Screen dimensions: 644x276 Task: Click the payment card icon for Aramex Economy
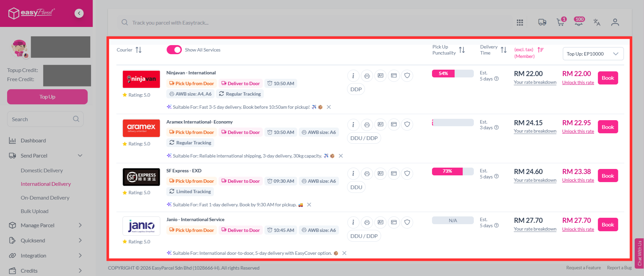click(394, 125)
